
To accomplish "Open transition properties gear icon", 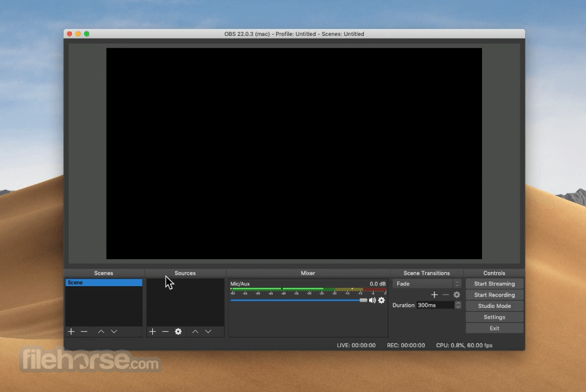I will tap(457, 295).
